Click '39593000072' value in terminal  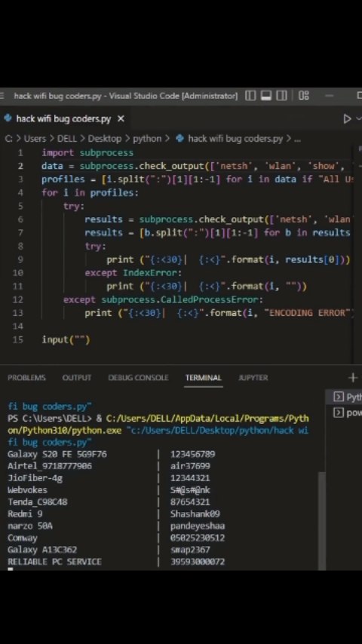click(x=198, y=562)
